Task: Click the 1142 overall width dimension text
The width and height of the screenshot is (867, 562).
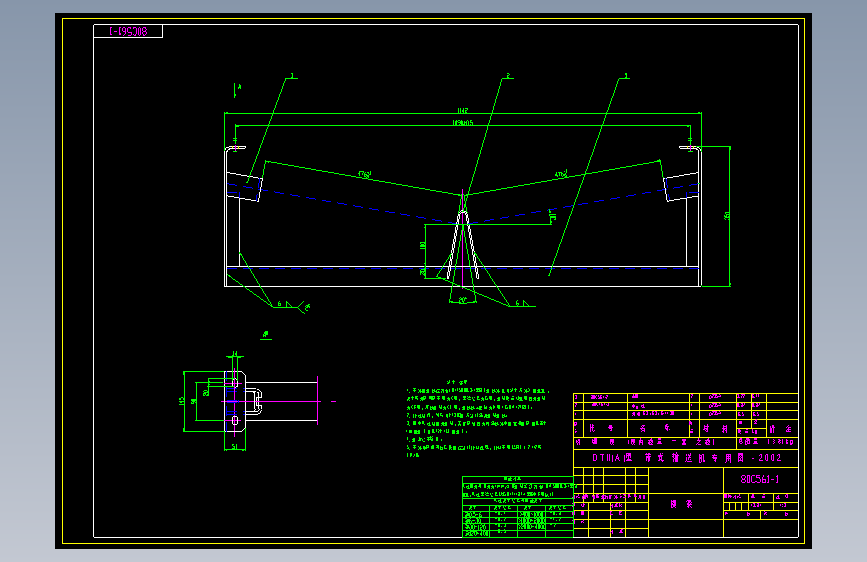Action: tap(462, 111)
